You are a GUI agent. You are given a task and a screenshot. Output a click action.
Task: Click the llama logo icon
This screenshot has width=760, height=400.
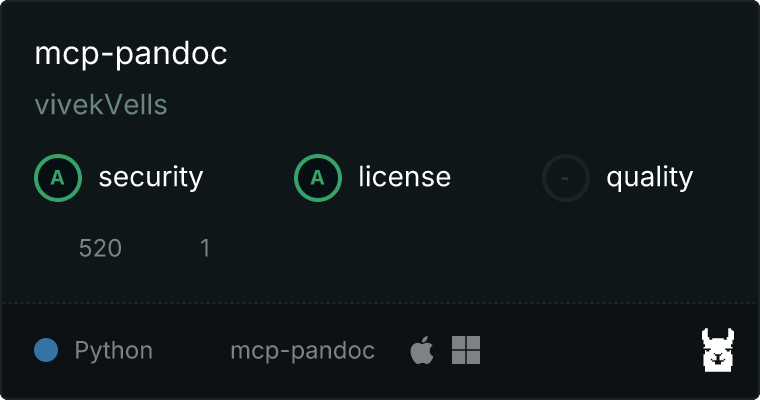[x=718, y=350]
